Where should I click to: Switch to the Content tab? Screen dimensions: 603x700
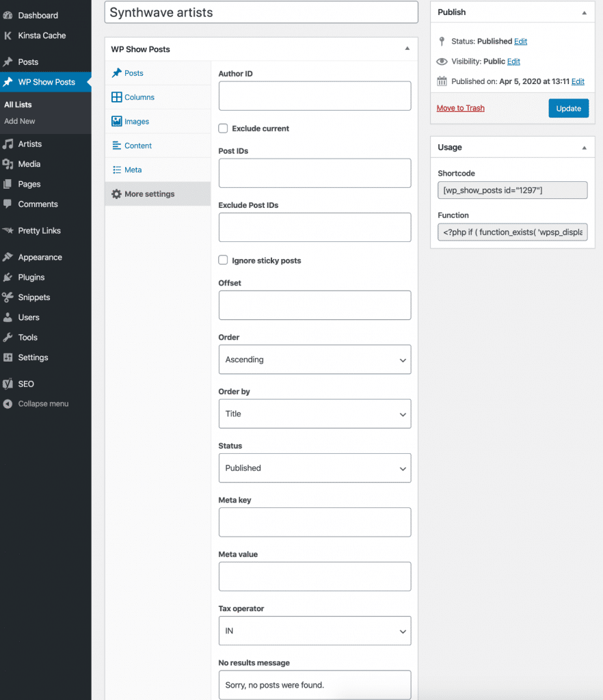click(x=157, y=146)
